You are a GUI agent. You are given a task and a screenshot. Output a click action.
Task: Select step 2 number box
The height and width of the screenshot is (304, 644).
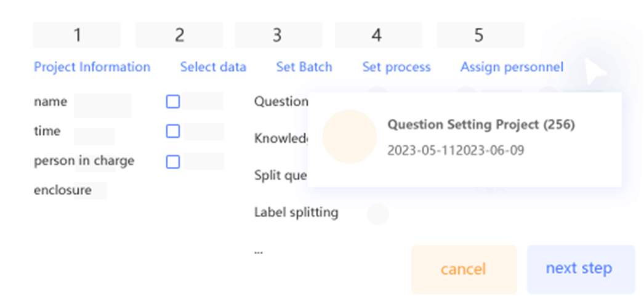point(179,35)
